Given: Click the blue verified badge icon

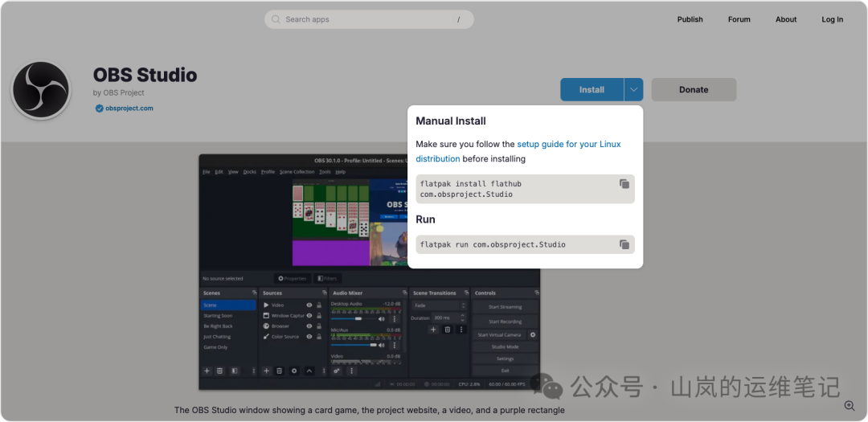Looking at the screenshot, I should 99,109.
